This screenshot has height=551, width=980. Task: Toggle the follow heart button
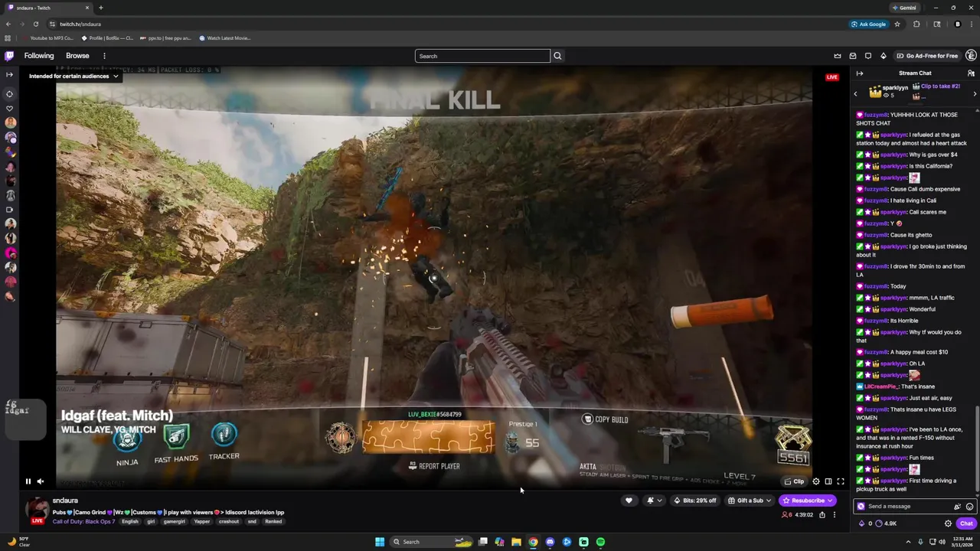[629, 500]
